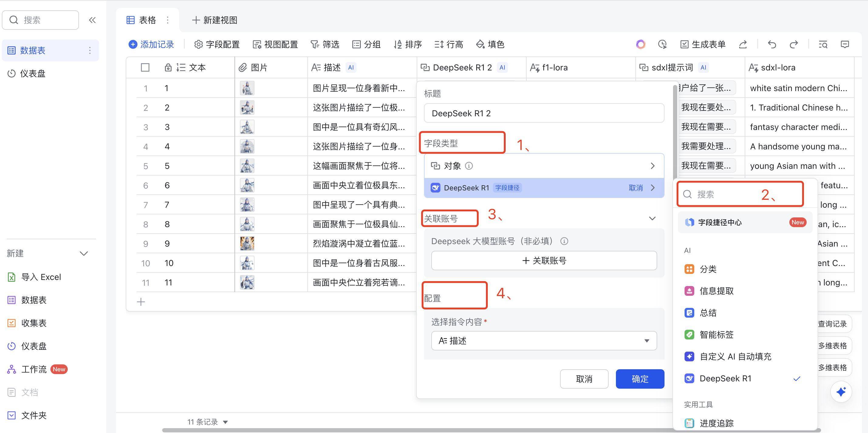This screenshot has height=433, width=868.
Task: Focus the sidebar 搜索 box
Action: click(x=40, y=20)
